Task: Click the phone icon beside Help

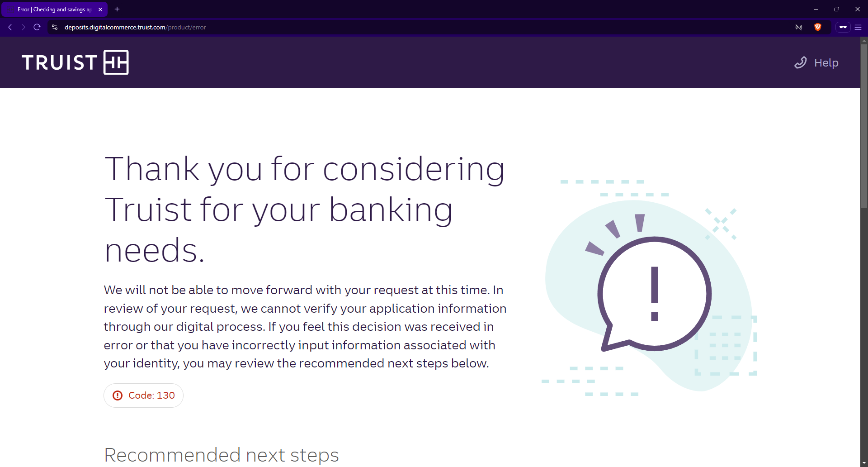Action: point(801,62)
